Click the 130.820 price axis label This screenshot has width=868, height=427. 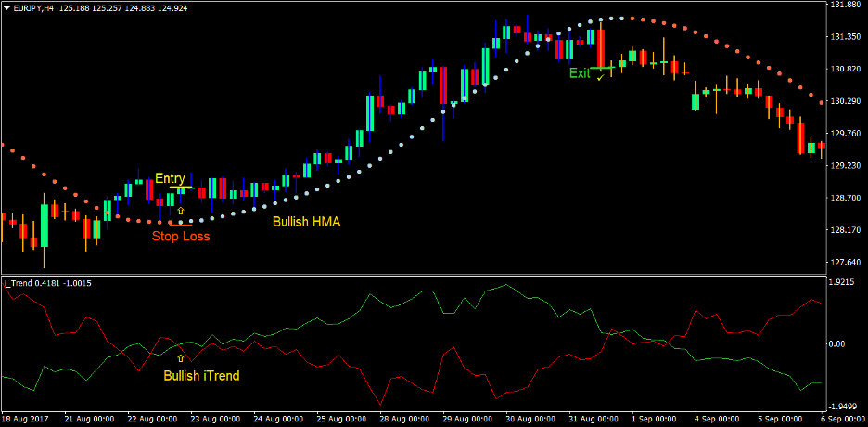(x=844, y=70)
